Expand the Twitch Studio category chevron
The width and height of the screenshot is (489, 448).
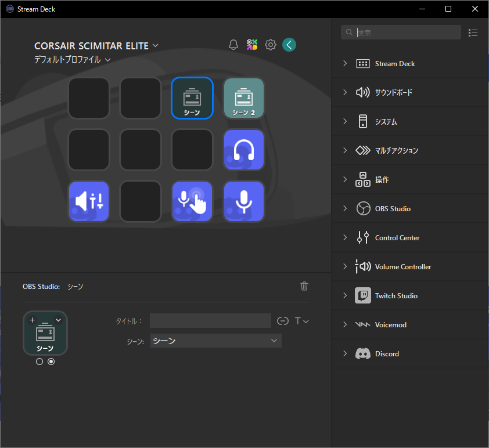345,295
